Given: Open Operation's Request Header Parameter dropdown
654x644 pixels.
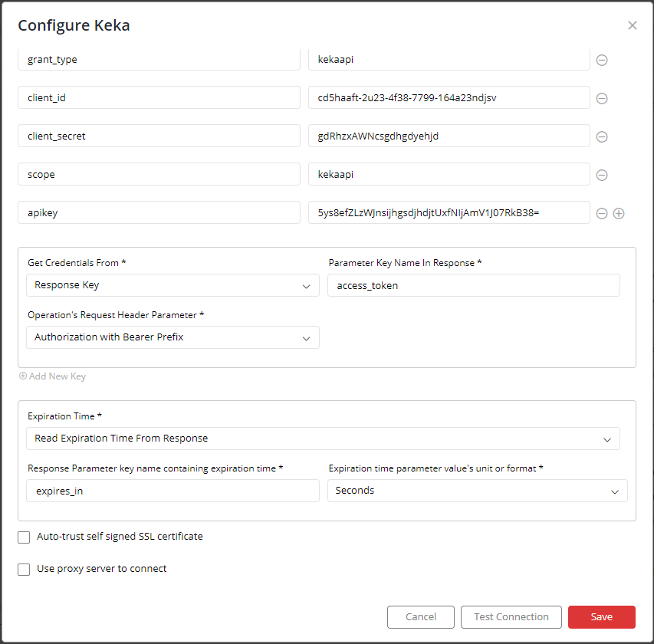Looking at the screenshot, I should (173, 337).
